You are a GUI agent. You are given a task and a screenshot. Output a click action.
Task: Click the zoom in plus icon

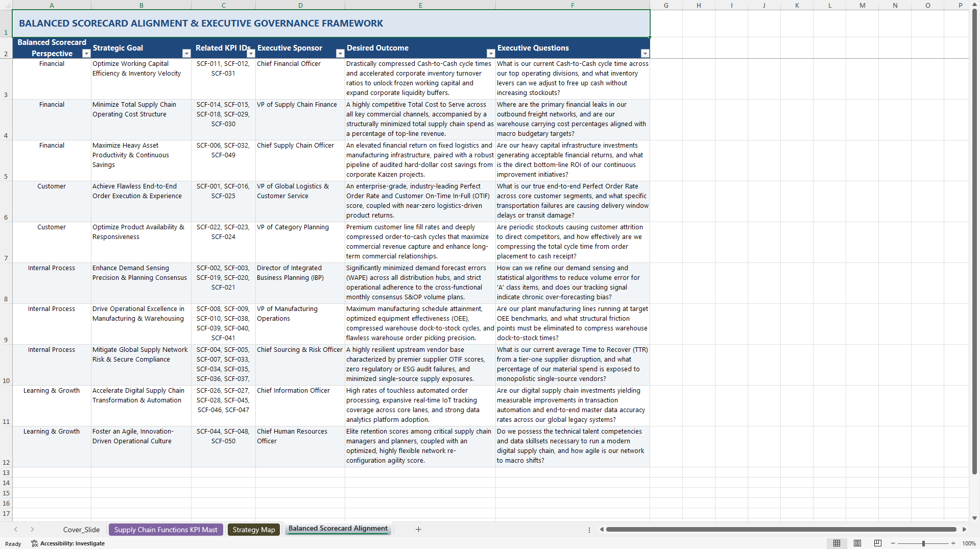pyautogui.click(x=953, y=543)
